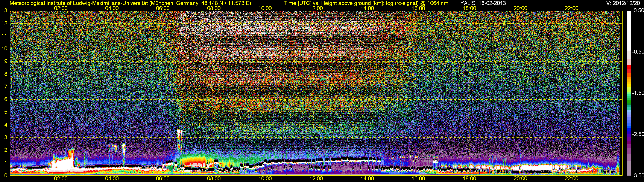Click the '10:00' label on the bottom time axis
This screenshot has height=182, width=644.
[265, 179]
